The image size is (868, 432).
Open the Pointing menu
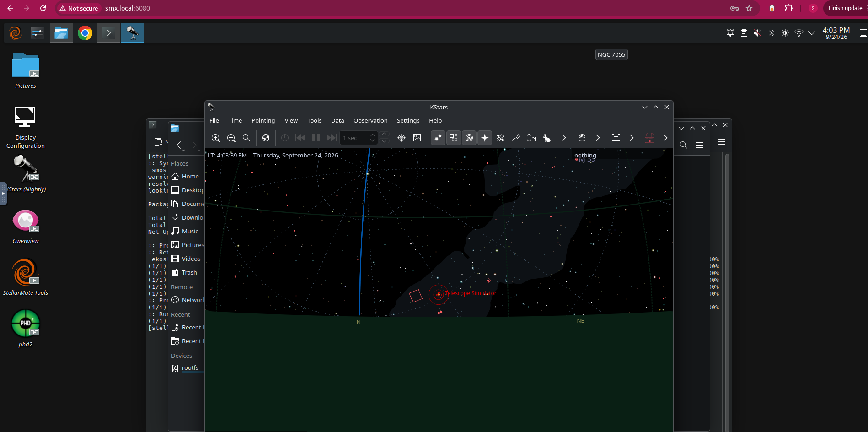[x=263, y=120]
